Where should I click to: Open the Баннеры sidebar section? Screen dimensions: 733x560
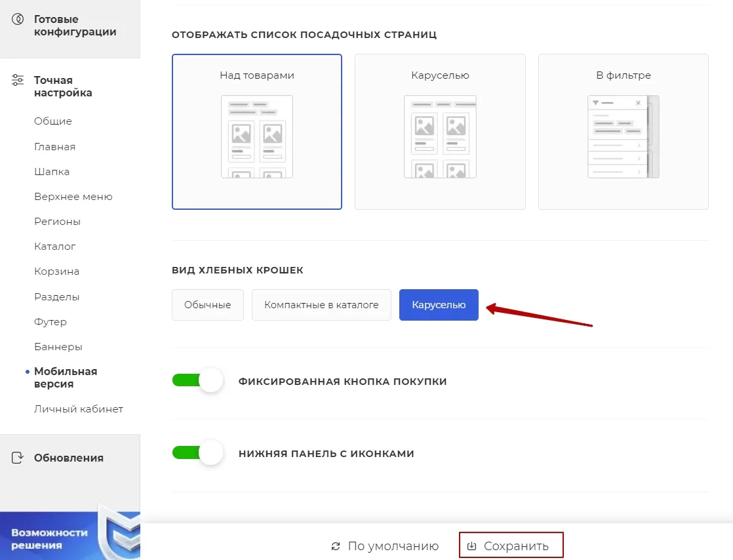coord(58,347)
